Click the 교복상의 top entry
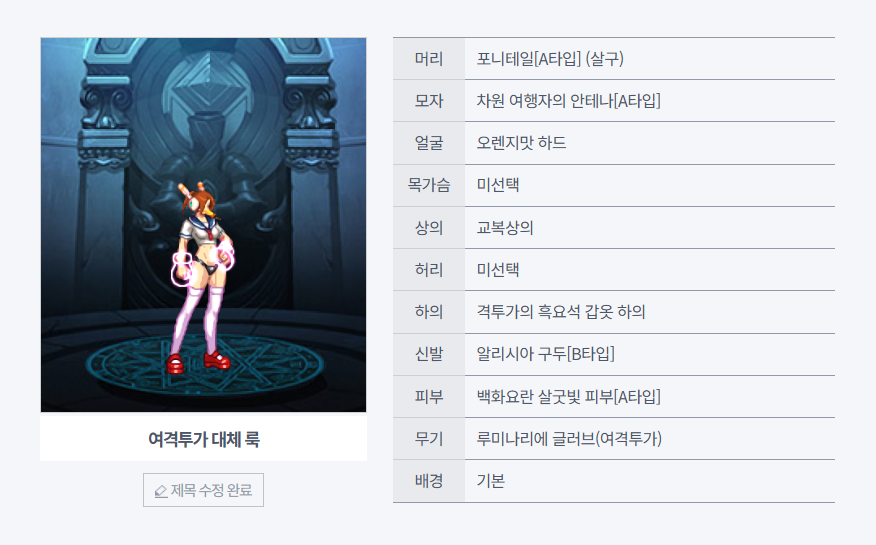The image size is (876, 545). coord(504,227)
